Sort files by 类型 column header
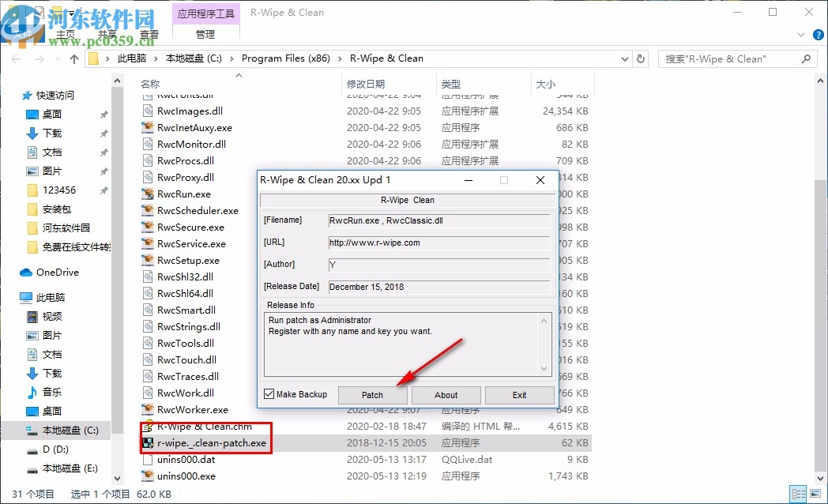The height and width of the screenshot is (504, 828). pos(451,84)
